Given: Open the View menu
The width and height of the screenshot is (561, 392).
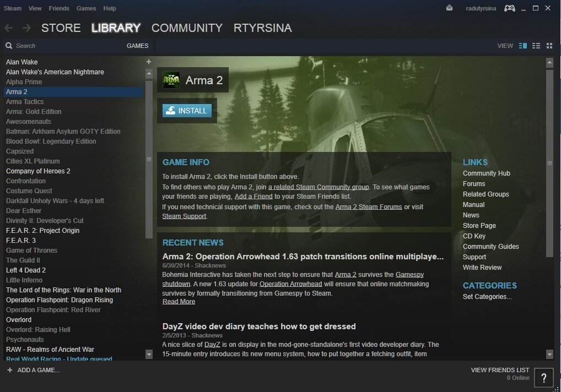Looking at the screenshot, I should pyautogui.click(x=35, y=8).
